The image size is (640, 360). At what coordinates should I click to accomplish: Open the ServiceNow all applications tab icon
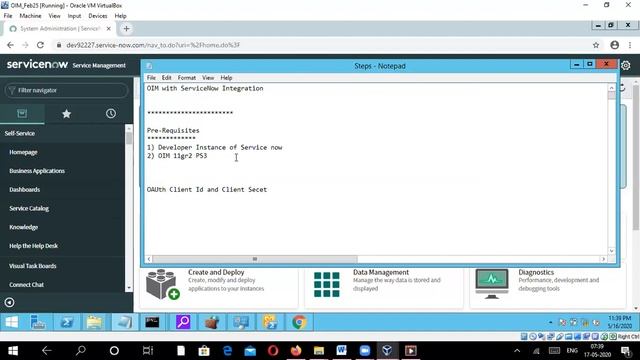(x=22, y=113)
